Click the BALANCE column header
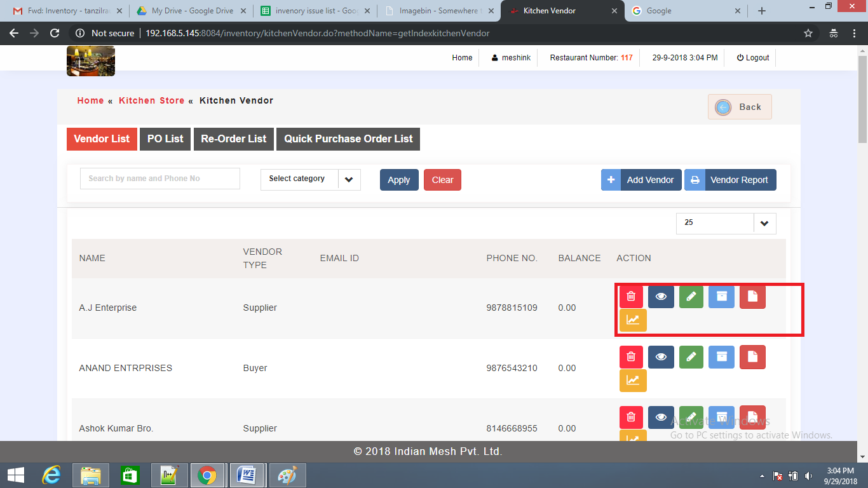This screenshot has width=868, height=488. tap(580, 258)
